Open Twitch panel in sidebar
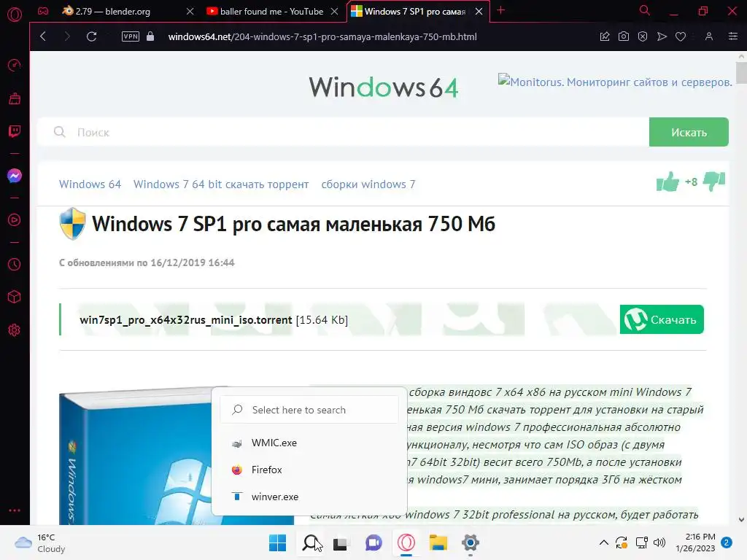Image resolution: width=747 pixels, height=560 pixels. click(x=15, y=131)
